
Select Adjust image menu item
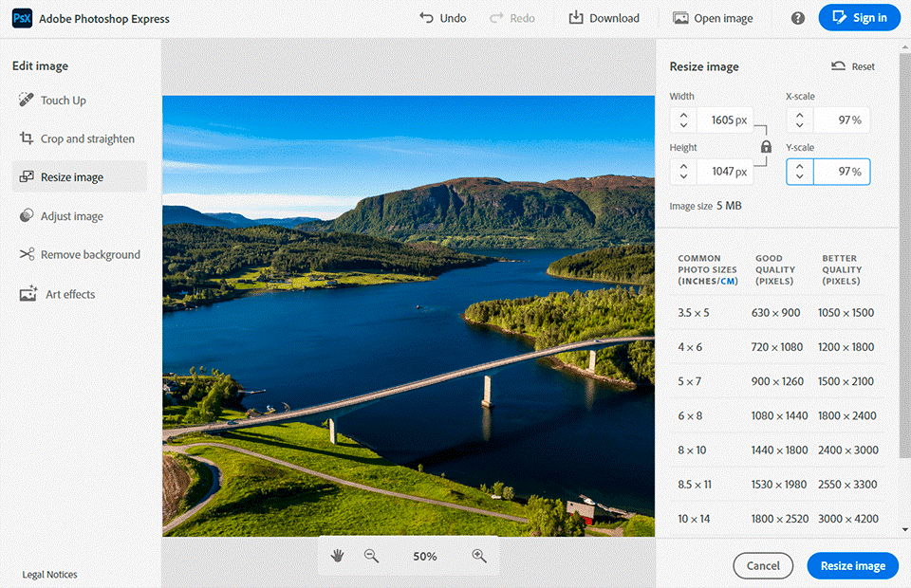(71, 216)
